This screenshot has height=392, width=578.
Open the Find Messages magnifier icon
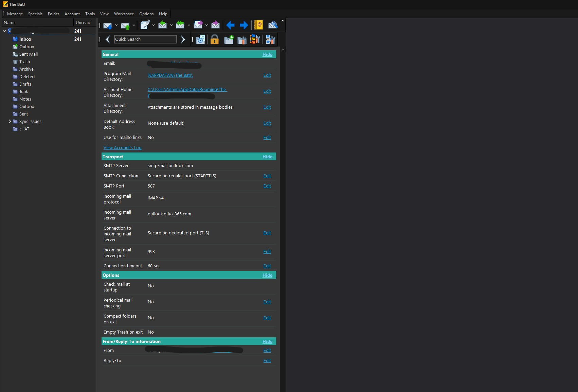tap(273, 25)
